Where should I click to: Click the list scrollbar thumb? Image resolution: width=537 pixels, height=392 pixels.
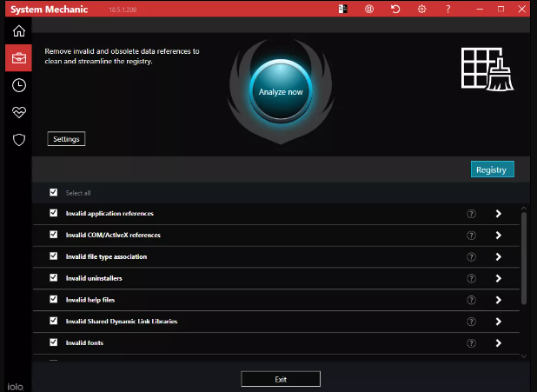pyautogui.click(x=524, y=258)
